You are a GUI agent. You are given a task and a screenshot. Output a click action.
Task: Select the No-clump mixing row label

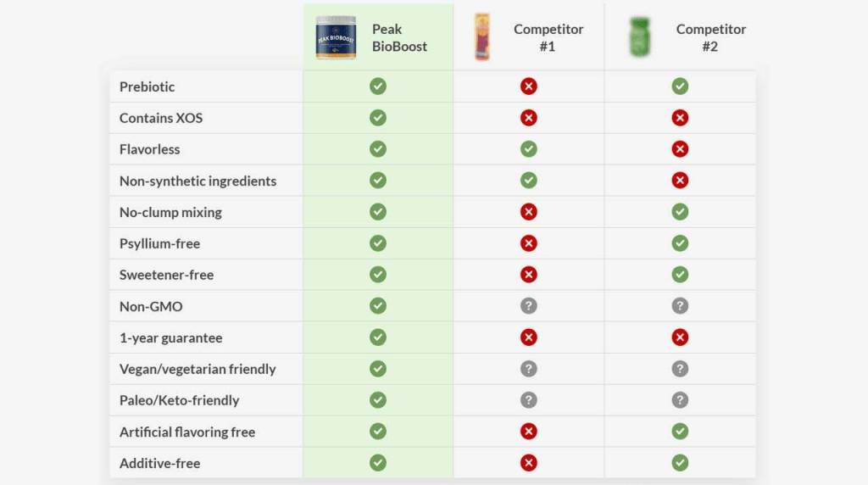click(170, 212)
